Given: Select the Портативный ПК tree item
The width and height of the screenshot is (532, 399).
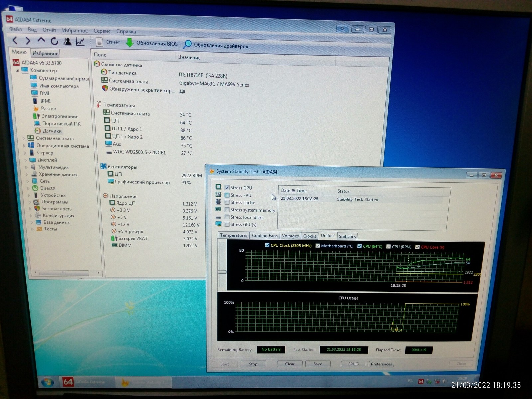Looking at the screenshot, I should tap(57, 124).
